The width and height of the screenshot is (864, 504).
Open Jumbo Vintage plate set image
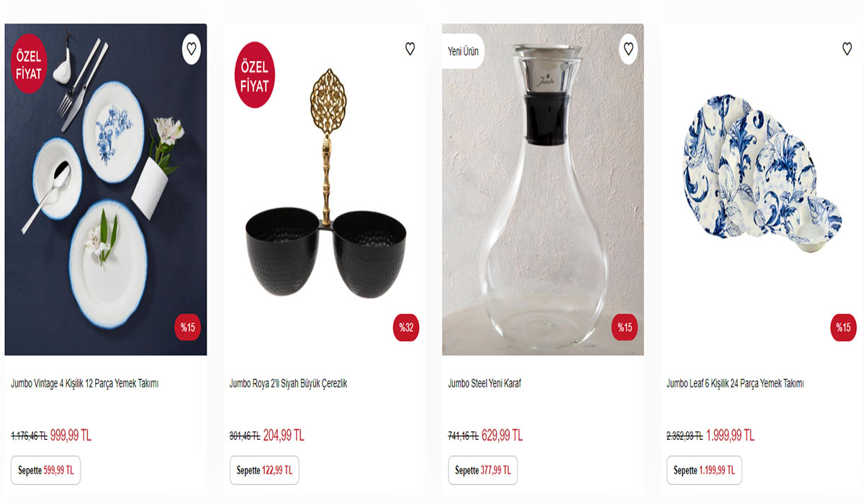coord(106,202)
